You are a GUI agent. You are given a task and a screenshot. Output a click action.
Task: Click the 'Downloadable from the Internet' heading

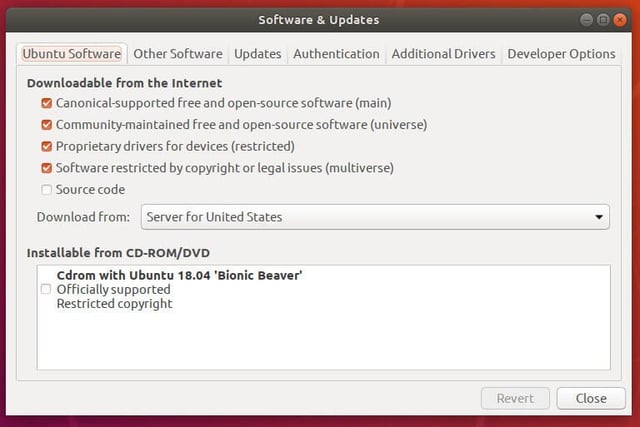click(x=124, y=83)
